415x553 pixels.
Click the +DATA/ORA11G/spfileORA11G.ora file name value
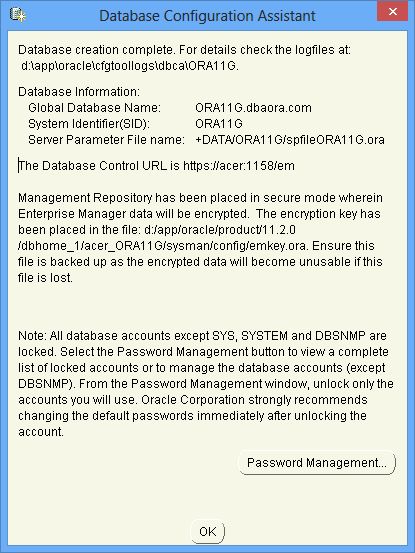coord(289,140)
